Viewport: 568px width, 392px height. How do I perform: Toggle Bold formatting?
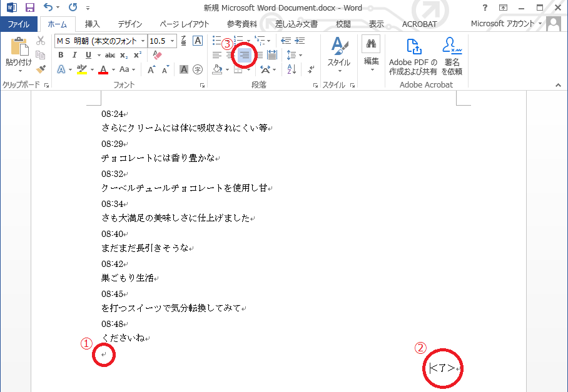(61, 55)
